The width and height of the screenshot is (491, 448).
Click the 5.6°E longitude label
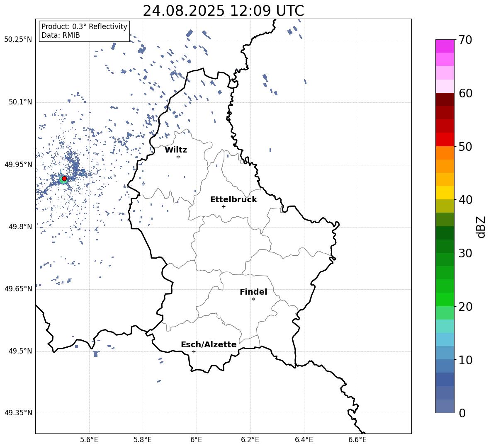click(89, 440)
